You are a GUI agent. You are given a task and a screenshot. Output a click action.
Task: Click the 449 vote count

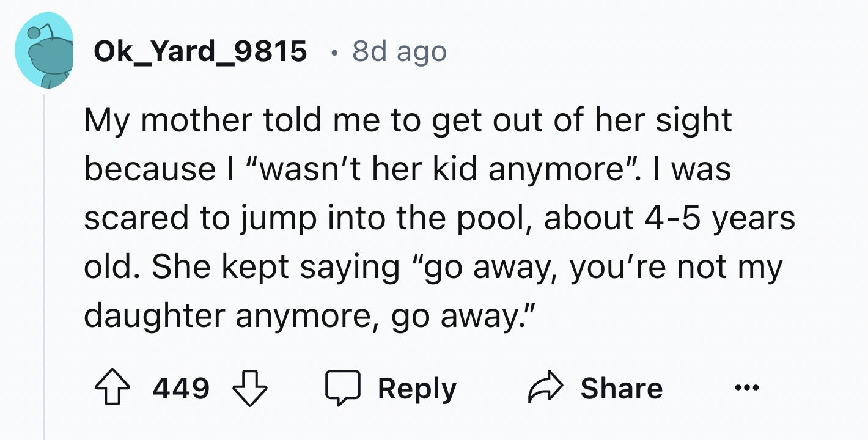point(181,389)
